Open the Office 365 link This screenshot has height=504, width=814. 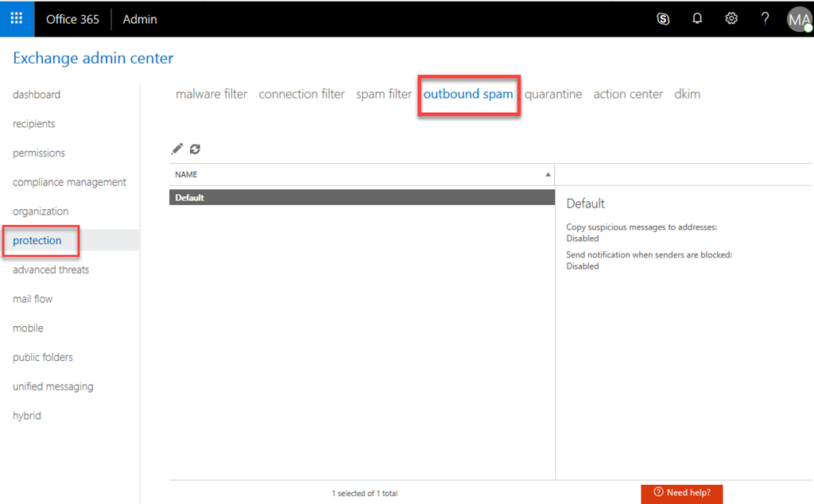click(x=72, y=19)
